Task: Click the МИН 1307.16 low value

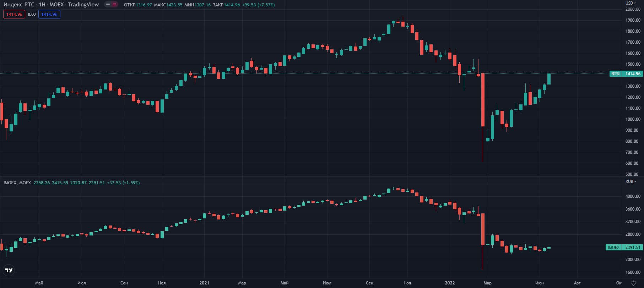Action: (x=197, y=5)
